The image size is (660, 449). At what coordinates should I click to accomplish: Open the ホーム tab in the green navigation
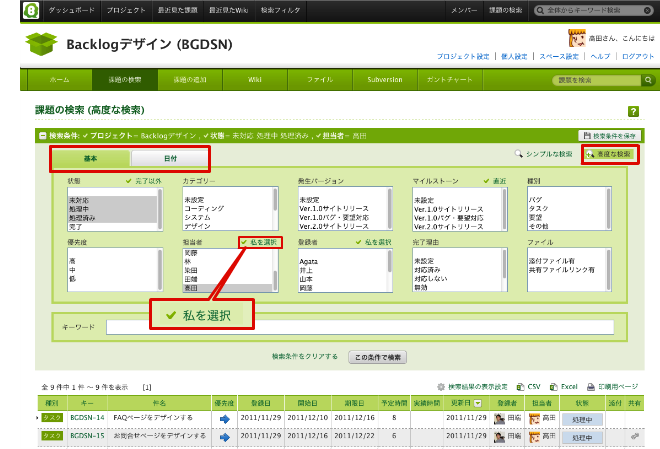point(60,80)
